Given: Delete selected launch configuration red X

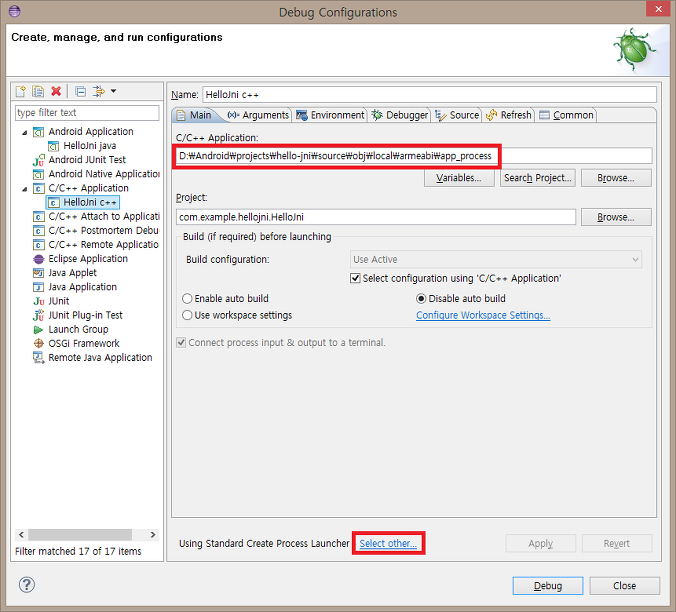Looking at the screenshot, I should click(56, 91).
